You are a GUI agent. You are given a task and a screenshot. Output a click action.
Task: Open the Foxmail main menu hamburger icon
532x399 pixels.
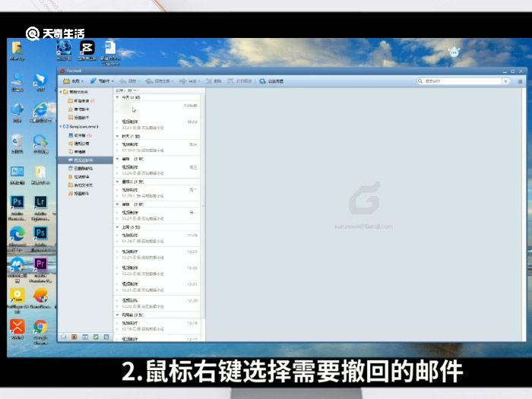point(520,81)
